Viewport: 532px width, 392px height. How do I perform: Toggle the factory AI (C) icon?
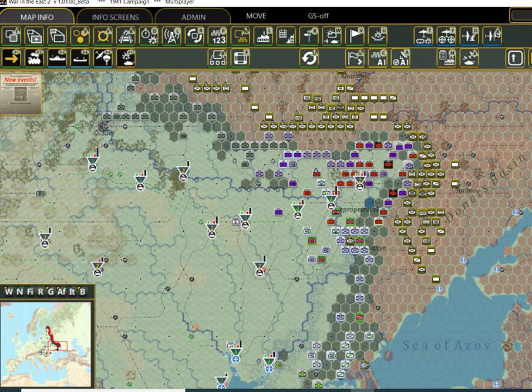[x=378, y=58]
